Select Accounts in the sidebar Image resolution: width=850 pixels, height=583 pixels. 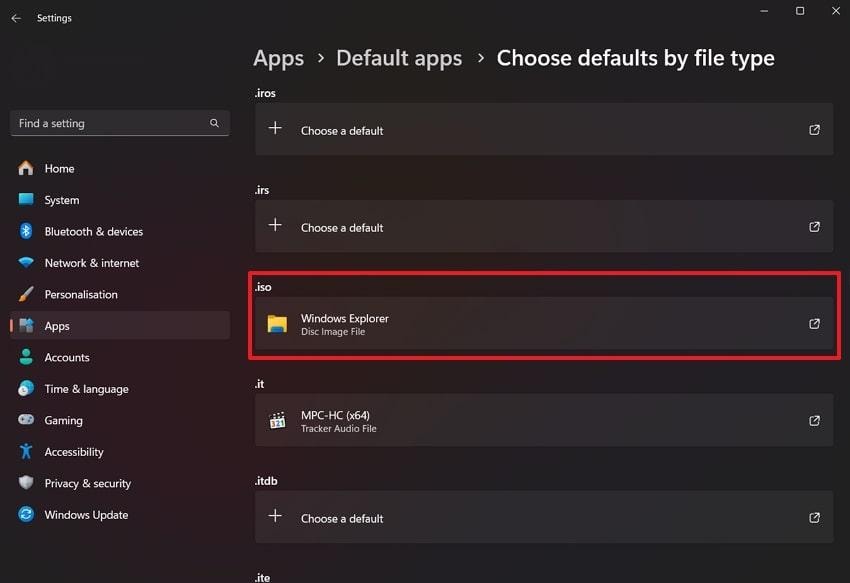pos(120,357)
